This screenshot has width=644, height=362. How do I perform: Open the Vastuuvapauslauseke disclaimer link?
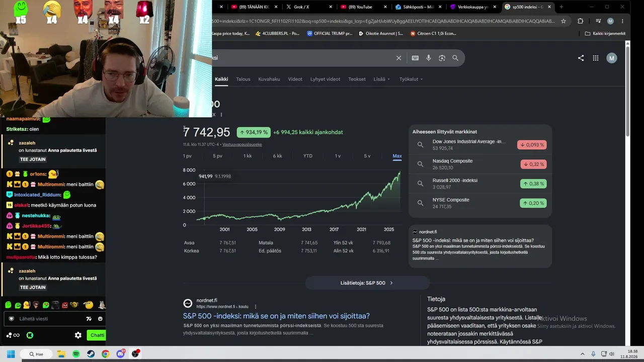242,144
